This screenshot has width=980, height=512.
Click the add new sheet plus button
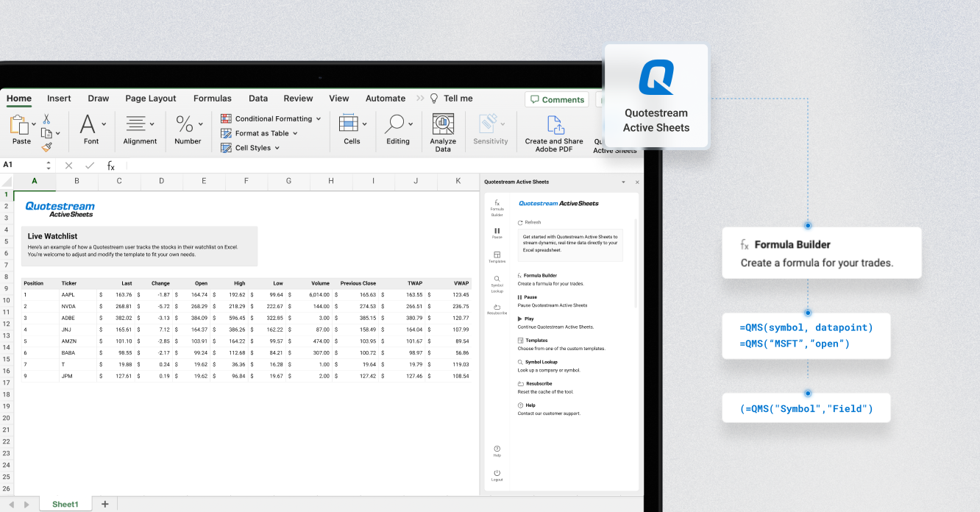pyautogui.click(x=104, y=504)
